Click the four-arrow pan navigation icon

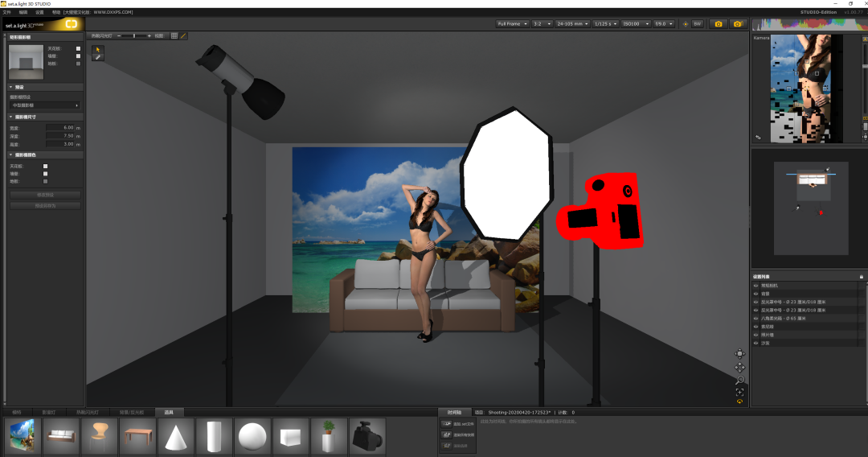pyautogui.click(x=739, y=367)
